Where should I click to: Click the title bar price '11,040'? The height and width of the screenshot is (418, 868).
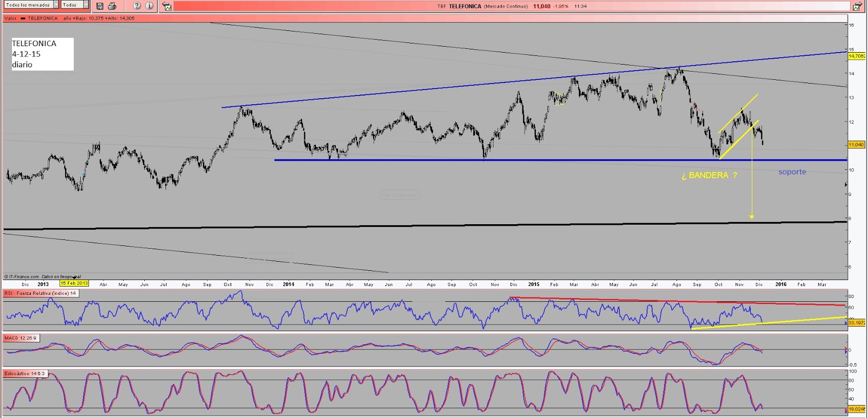[x=541, y=7]
